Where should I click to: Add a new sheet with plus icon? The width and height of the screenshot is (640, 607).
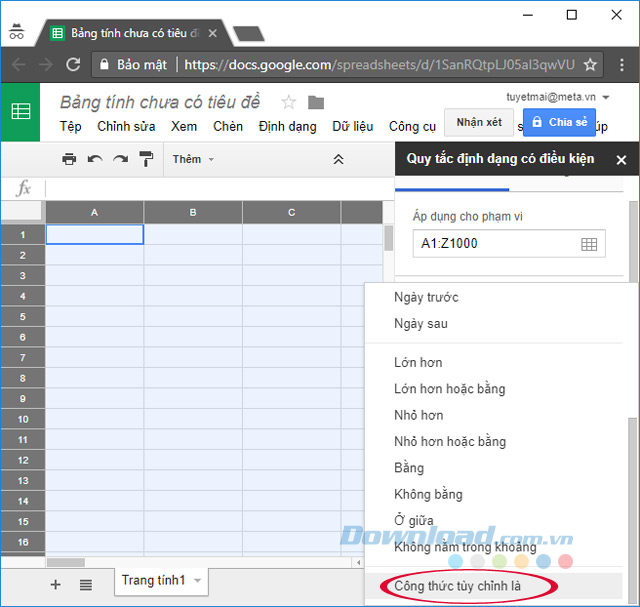pyautogui.click(x=56, y=585)
